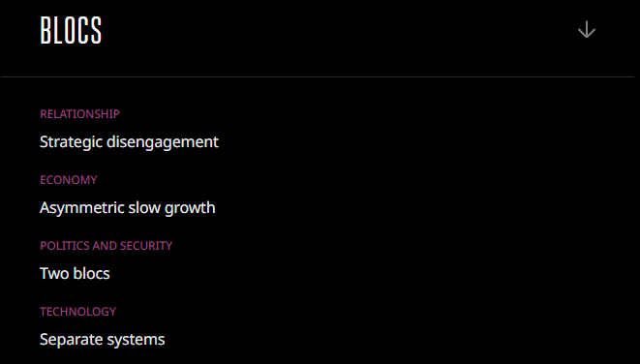The height and width of the screenshot is (364, 640).
Task: Select the RELATIONSHIP category label
Action: coord(79,114)
